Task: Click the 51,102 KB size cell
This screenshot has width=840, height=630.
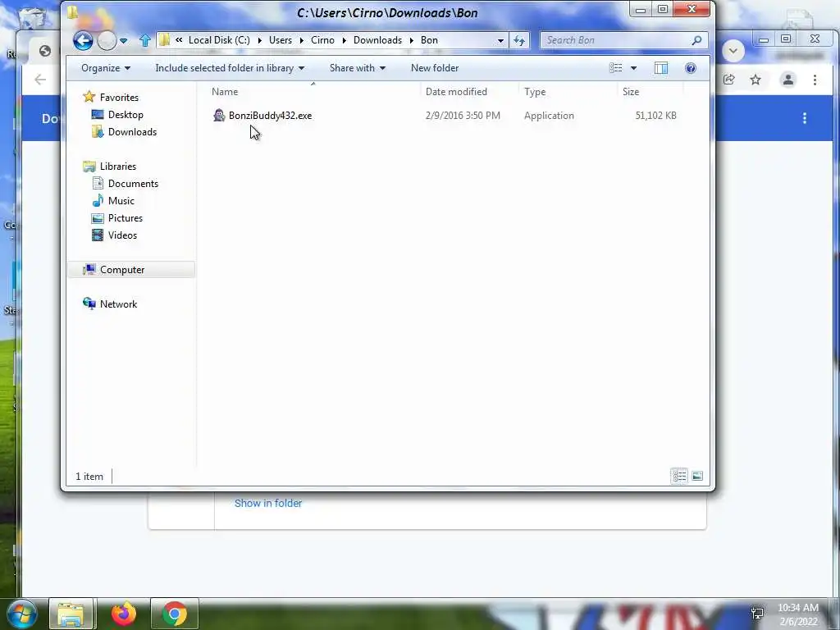Action: pos(655,115)
